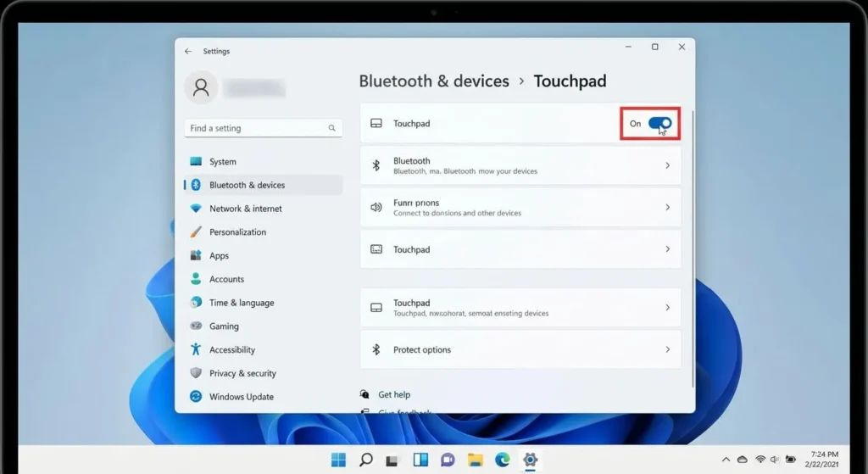The height and width of the screenshot is (474, 868).
Task: Click the Bluetooth symbol in the Bluetooth row
Action: point(376,165)
